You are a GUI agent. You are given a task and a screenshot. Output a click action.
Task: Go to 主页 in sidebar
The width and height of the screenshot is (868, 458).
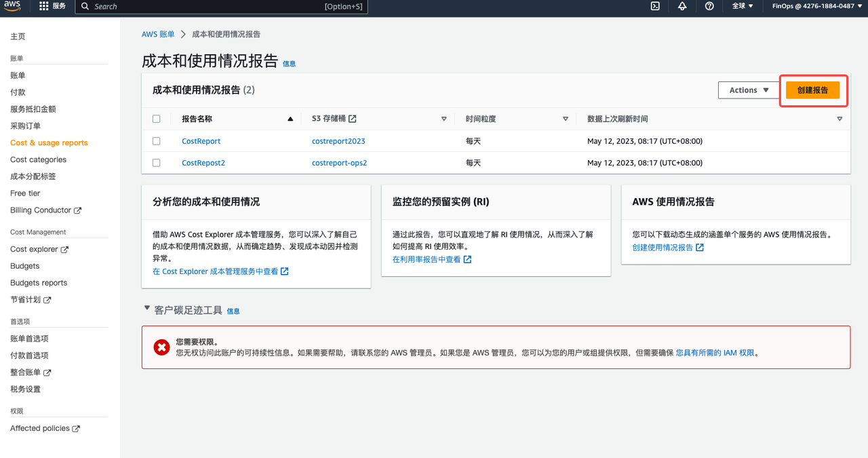point(18,37)
